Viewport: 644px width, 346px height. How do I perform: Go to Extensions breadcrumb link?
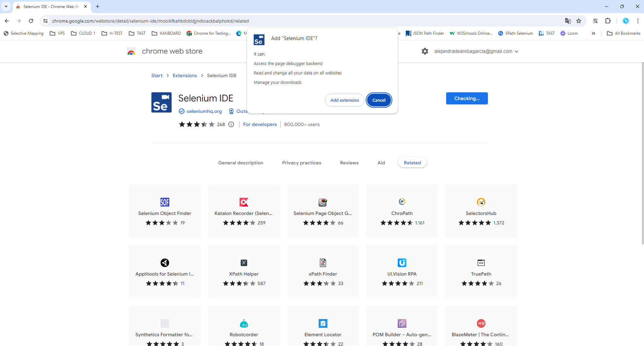(185, 75)
